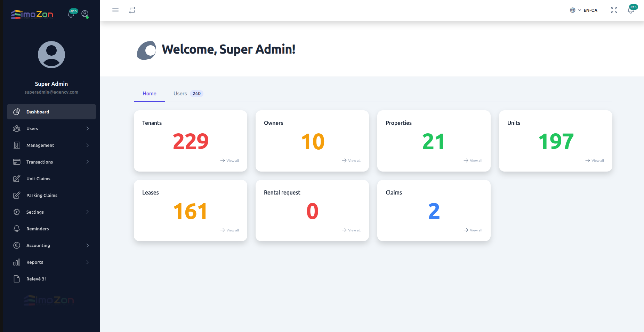
Task: Open Reminders menu item
Action: [51, 229]
